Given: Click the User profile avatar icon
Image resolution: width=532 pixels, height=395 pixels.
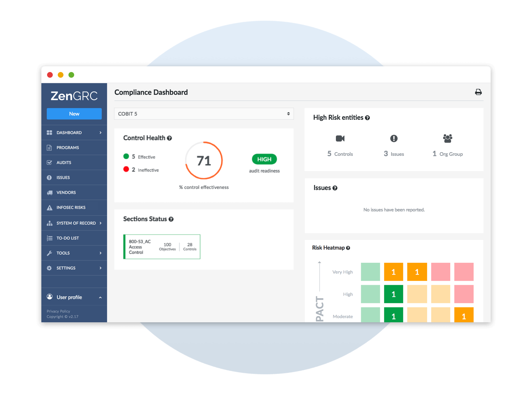Looking at the screenshot, I should point(50,297).
